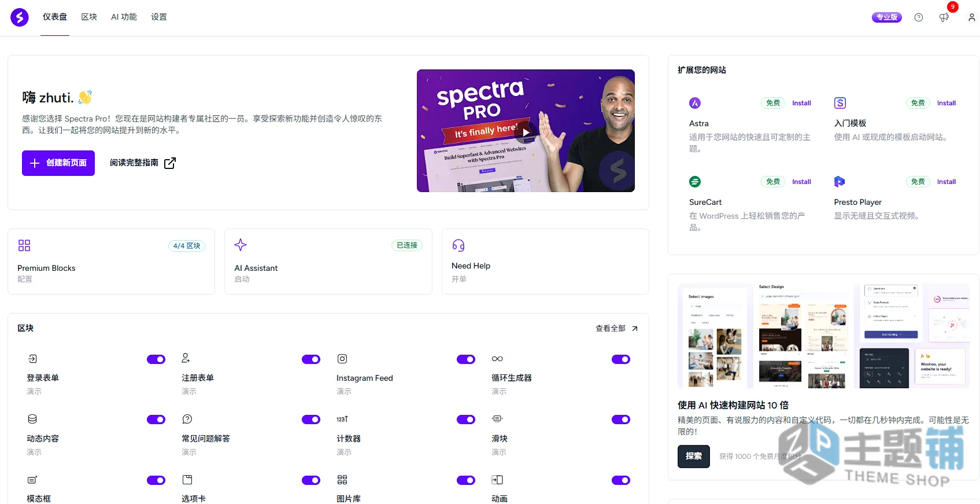Disable the 动画 block toggle

(621, 480)
